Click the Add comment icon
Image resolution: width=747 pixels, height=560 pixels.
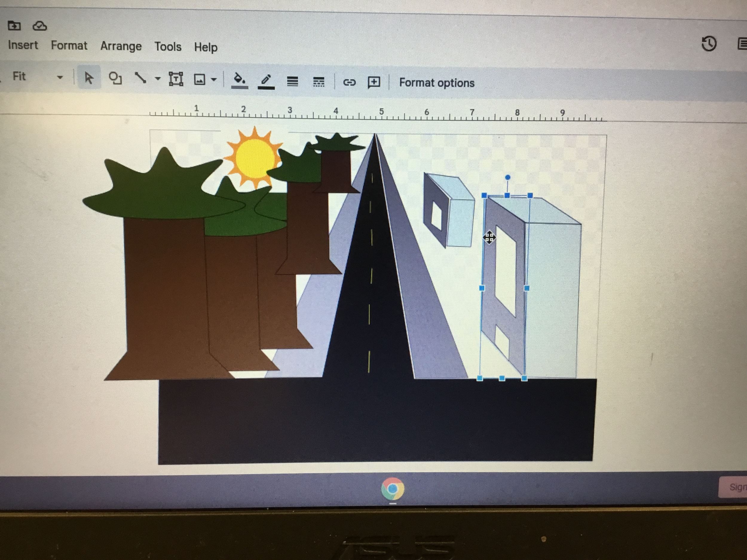374,82
